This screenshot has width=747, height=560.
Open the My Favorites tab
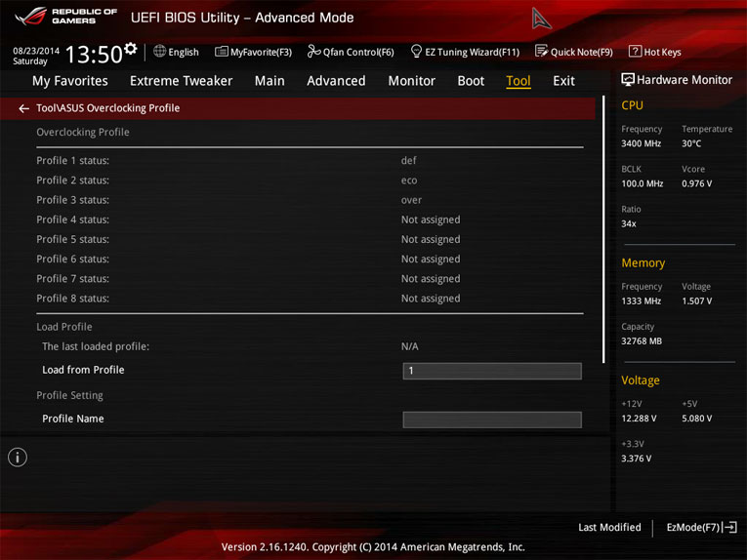click(70, 81)
